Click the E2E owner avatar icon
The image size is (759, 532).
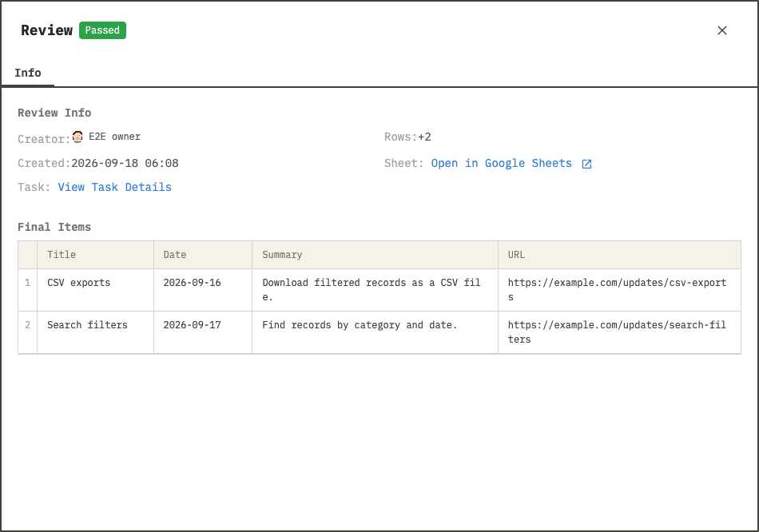[x=77, y=137]
